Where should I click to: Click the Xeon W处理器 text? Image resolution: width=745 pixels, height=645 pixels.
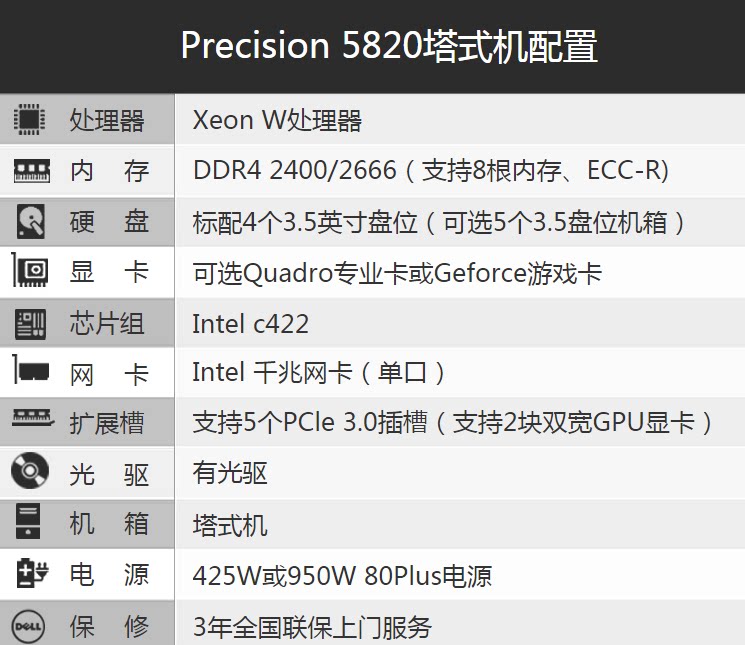click(x=277, y=121)
